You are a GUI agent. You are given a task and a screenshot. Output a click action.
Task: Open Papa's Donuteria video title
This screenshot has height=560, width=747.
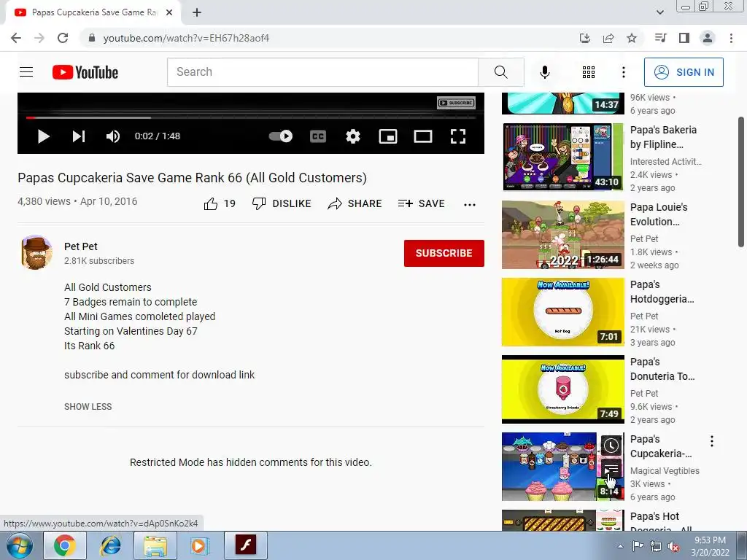(x=662, y=369)
